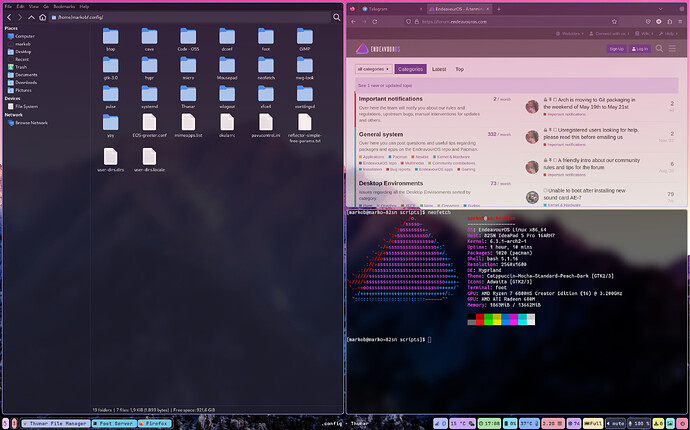Open the General system category
Image resolution: width=690 pixels, height=430 pixels.
381,134
